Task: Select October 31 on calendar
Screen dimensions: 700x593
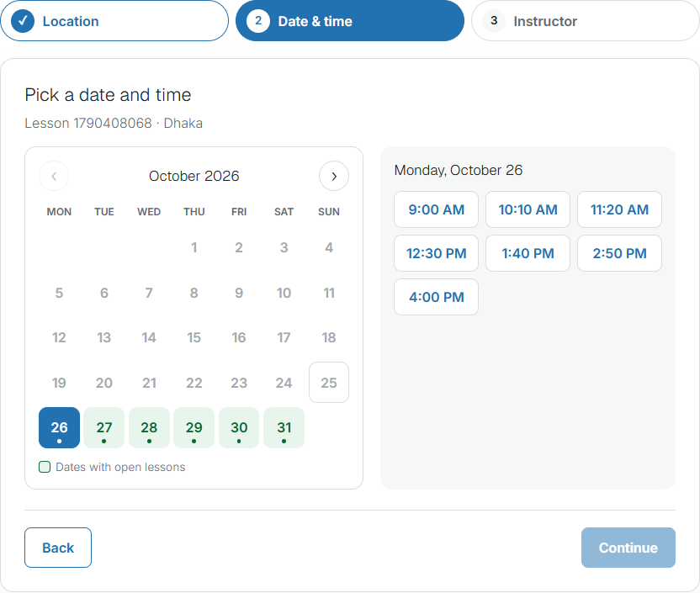Action: click(x=284, y=427)
